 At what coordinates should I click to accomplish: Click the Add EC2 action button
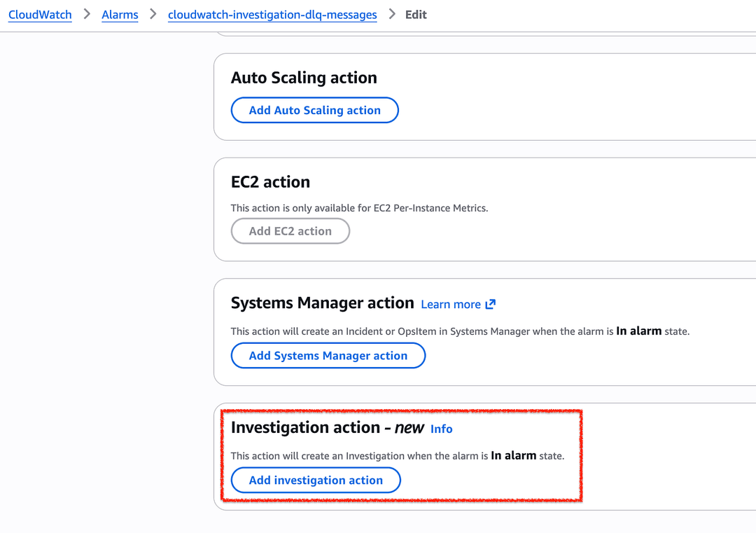(x=290, y=231)
